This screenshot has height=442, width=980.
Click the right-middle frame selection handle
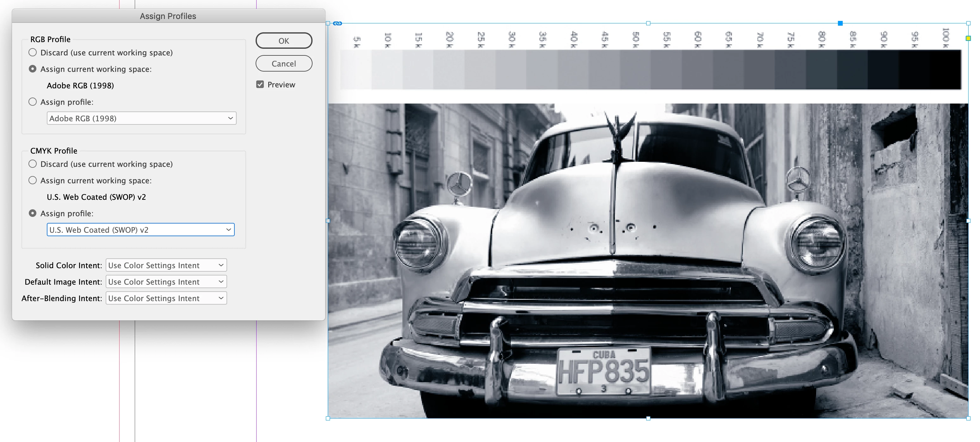pos(968,221)
